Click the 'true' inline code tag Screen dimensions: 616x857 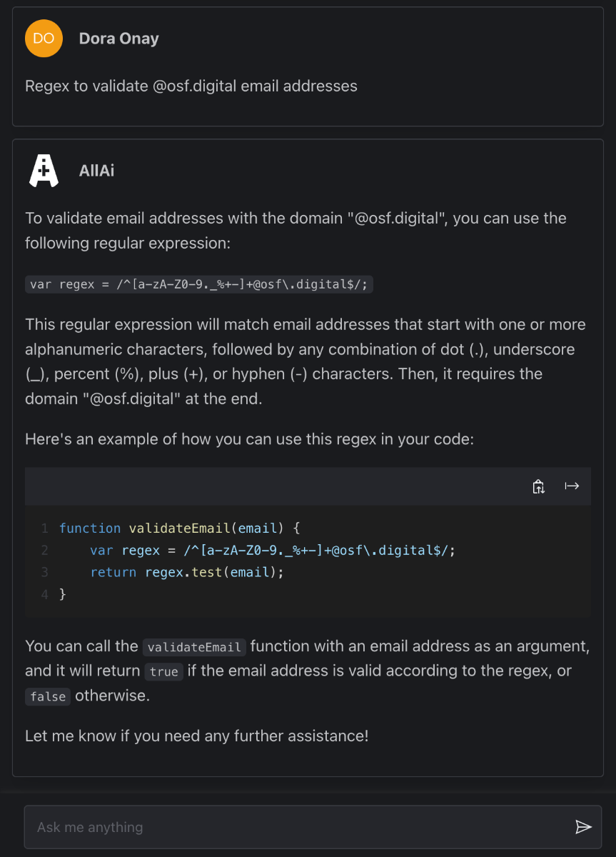point(163,672)
